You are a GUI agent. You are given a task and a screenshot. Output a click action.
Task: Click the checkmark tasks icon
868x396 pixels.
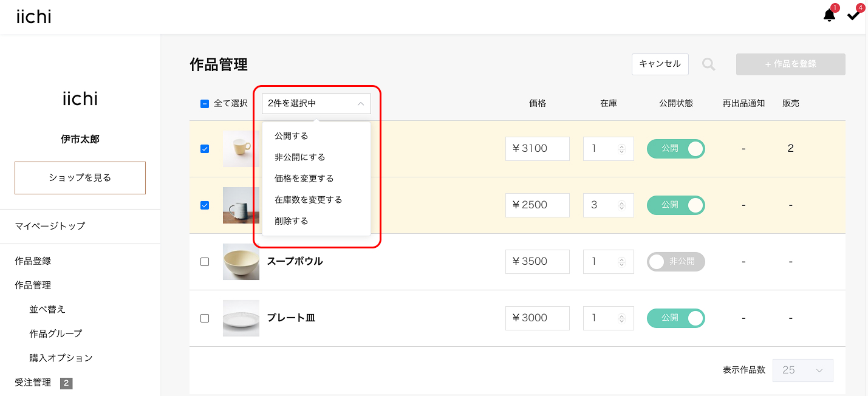coord(853,15)
